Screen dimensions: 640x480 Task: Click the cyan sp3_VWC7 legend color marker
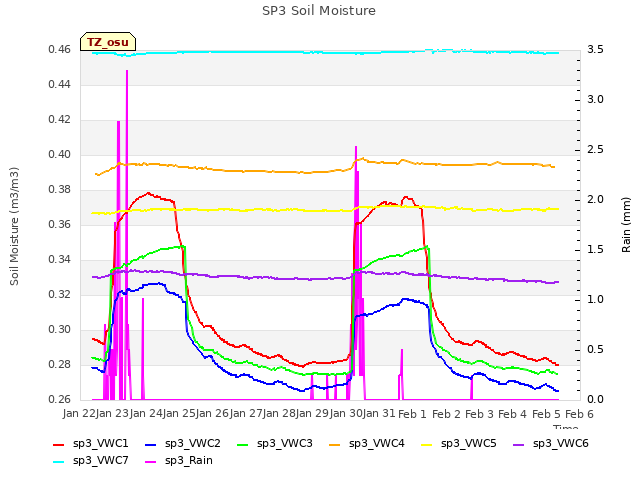pos(59,462)
